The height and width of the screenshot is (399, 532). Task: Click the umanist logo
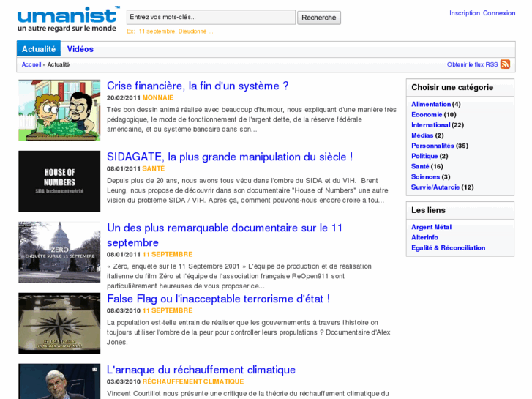67,19
